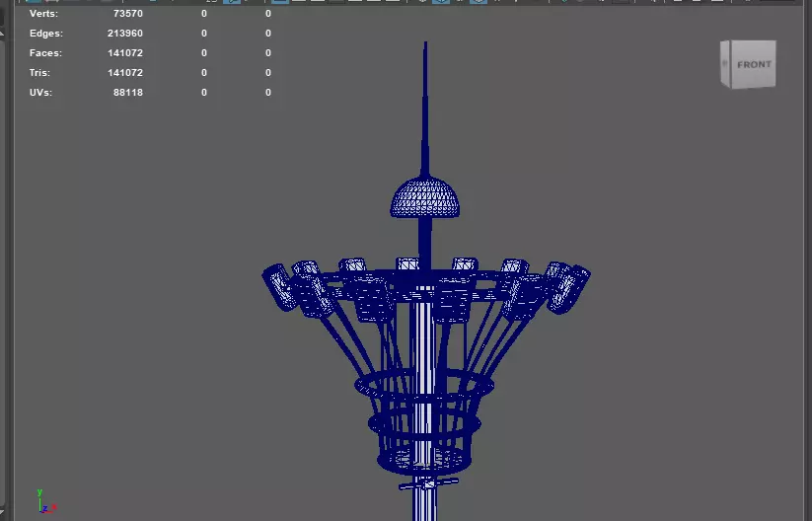Select the 141072 value in the Faces row
Image resolution: width=812 pixels, height=521 pixels.
124,53
